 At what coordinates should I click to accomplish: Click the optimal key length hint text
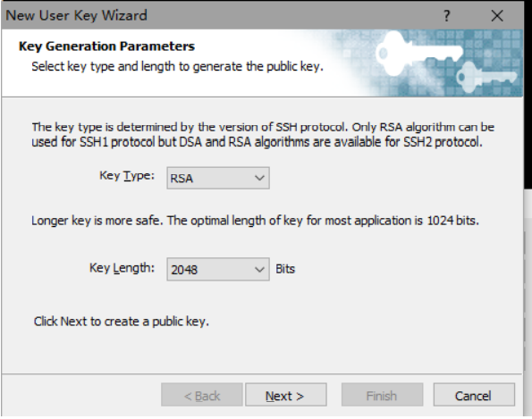point(255,221)
